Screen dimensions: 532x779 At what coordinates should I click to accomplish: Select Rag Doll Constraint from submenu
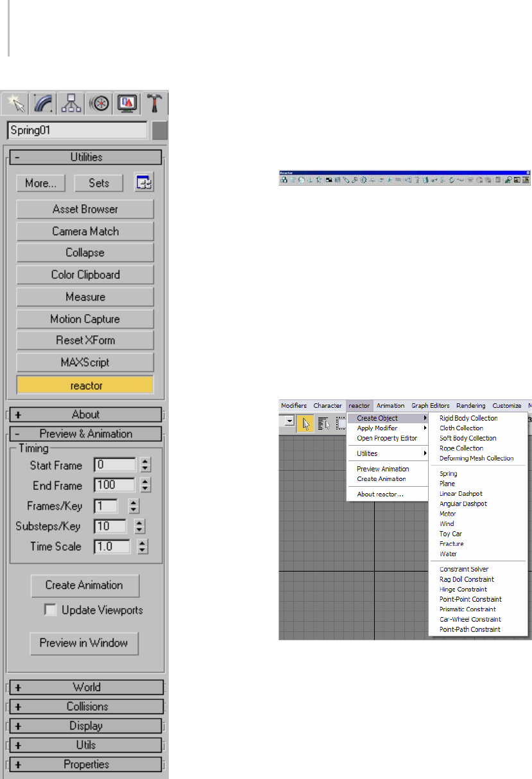tap(478, 579)
